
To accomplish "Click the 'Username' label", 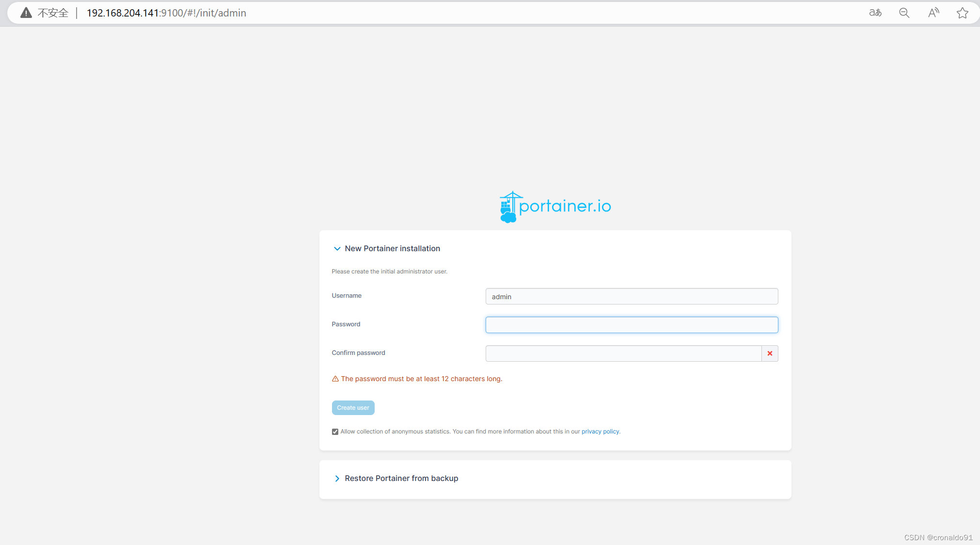I will pos(347,296).
